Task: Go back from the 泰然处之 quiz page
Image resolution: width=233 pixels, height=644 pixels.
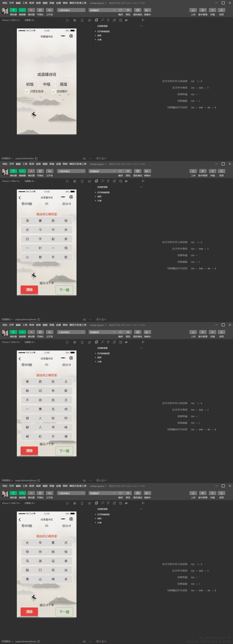Action: point(20,359)
